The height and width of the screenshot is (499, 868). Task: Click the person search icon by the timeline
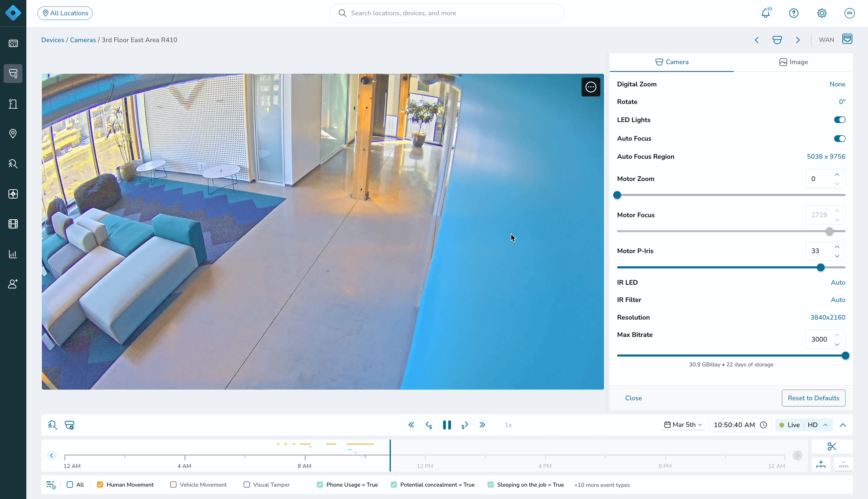[52, 425]
